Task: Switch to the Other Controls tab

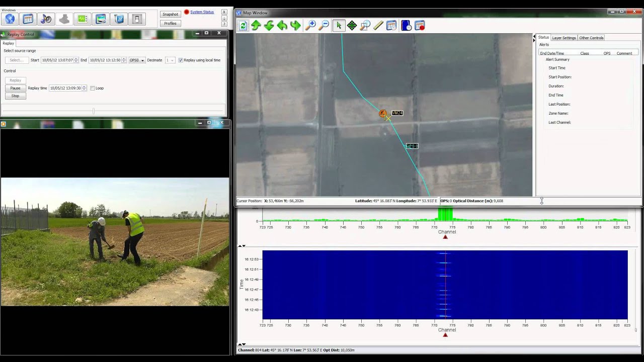Action: pos(591,38)
